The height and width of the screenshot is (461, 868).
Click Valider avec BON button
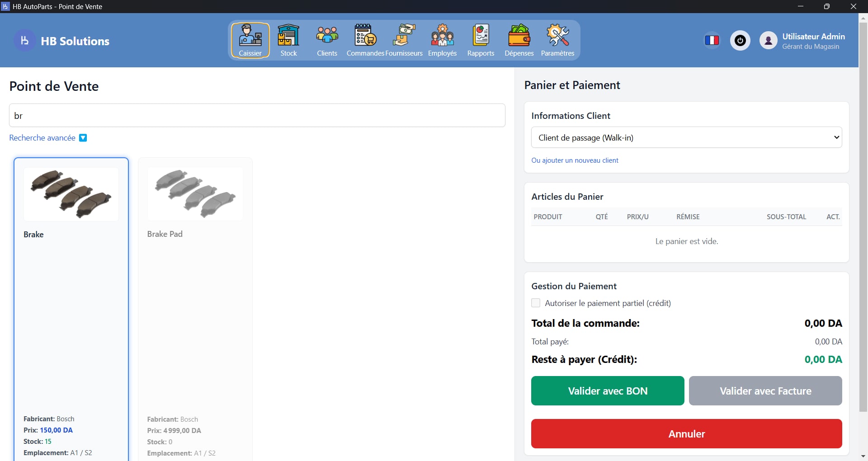tap(608, 390)
